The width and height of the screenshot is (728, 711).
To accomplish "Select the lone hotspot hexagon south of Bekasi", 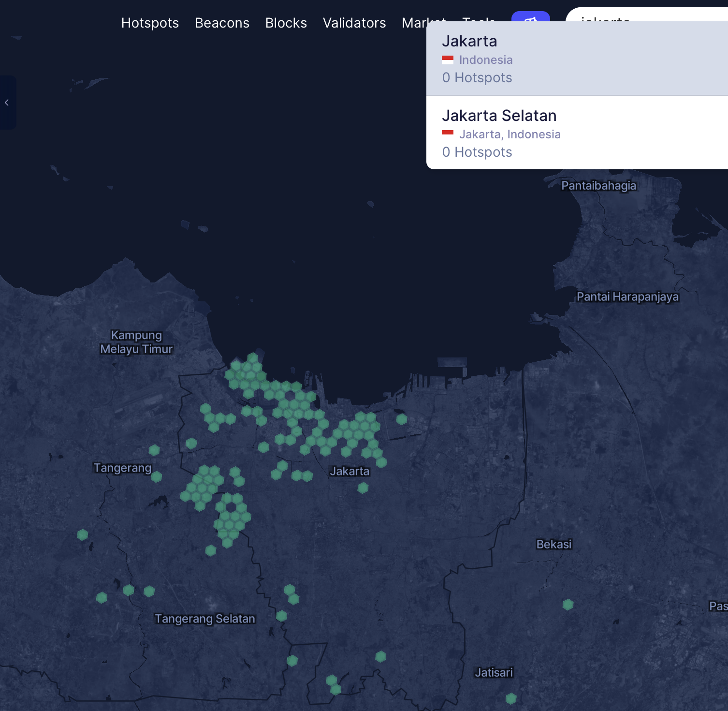I will point(568,605).
